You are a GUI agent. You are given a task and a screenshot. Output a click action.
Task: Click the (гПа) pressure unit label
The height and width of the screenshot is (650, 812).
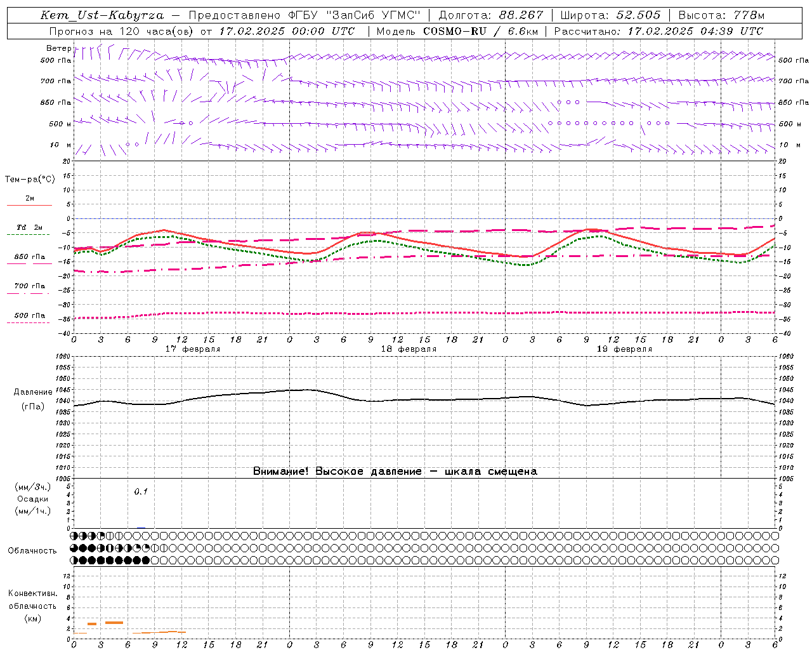pyautogui.click(x=33, y=407)
